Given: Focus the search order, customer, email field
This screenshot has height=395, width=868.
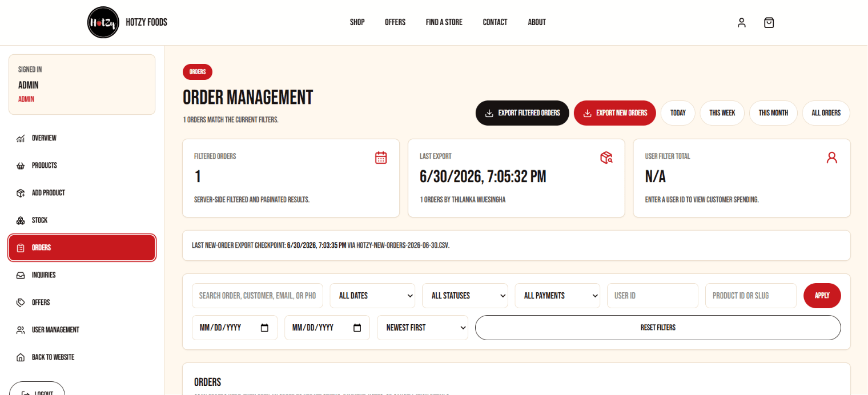Looking at the screenshot, I should pyautogui.click(x=258, y=296).
